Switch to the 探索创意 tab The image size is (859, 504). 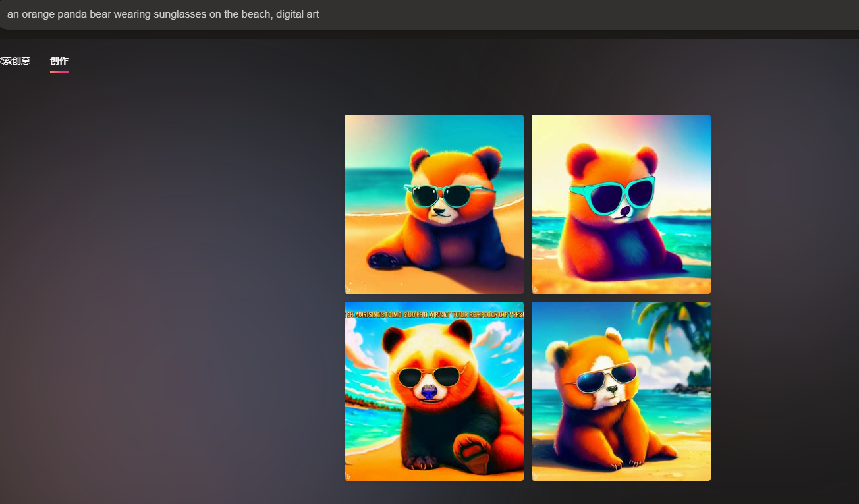click(x=14, y=61)
